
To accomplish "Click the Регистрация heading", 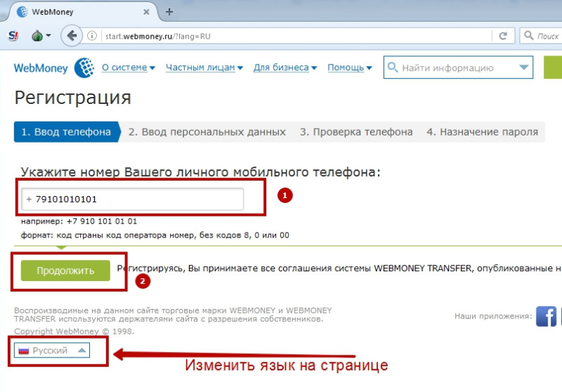I will (x=73, y=98).
